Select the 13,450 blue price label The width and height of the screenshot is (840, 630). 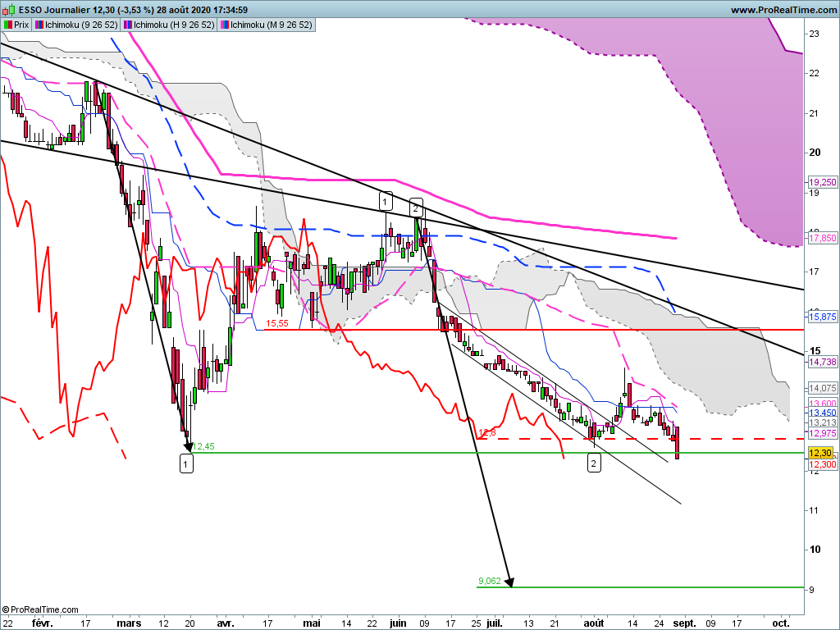822,413
